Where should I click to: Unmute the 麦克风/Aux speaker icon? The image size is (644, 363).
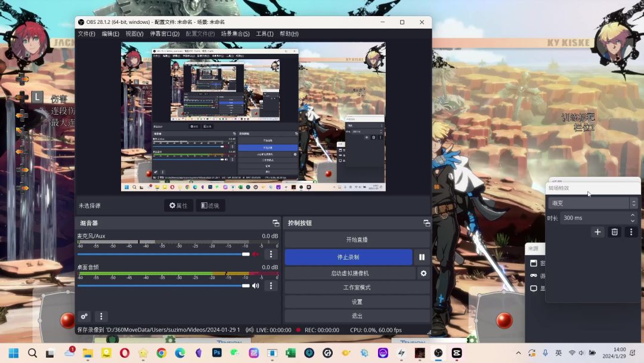255,254
